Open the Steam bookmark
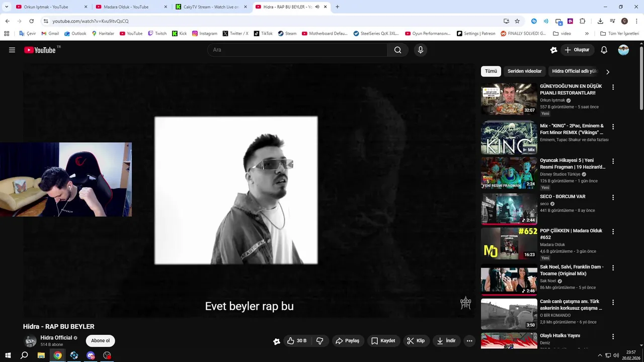 pos(287,34)
